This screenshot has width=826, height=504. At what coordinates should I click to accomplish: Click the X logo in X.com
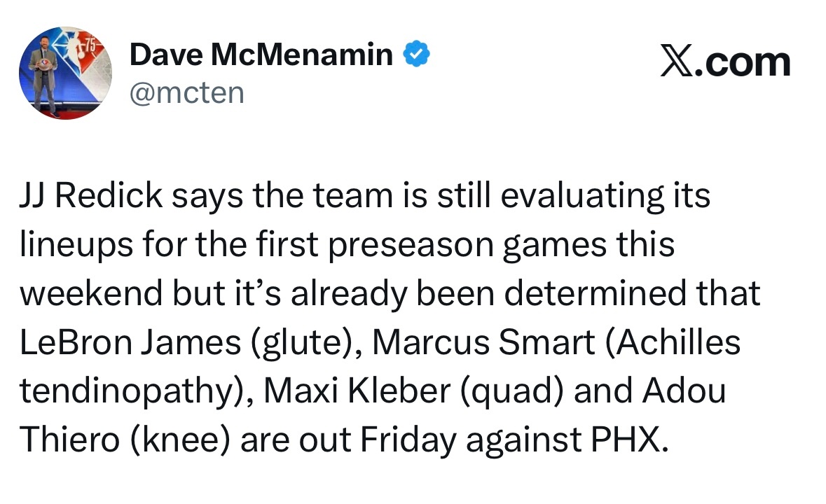click(676, 62)
